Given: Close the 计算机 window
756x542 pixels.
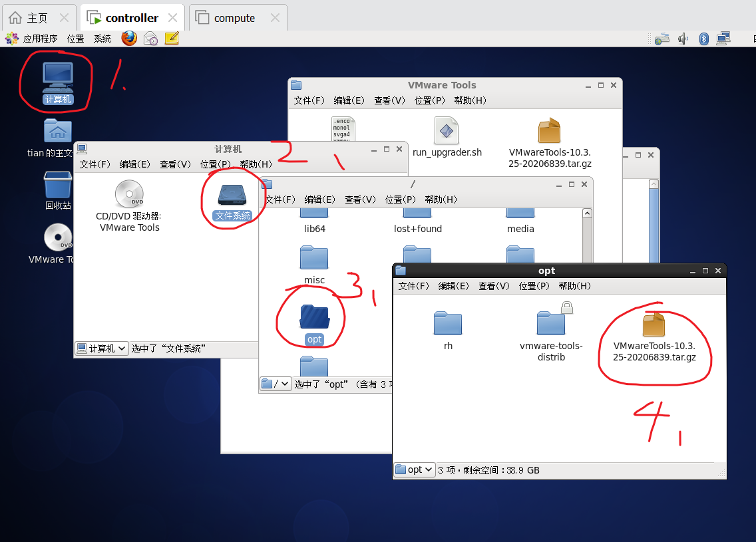Looking at the screenshot, I should [x=399, y=150].
